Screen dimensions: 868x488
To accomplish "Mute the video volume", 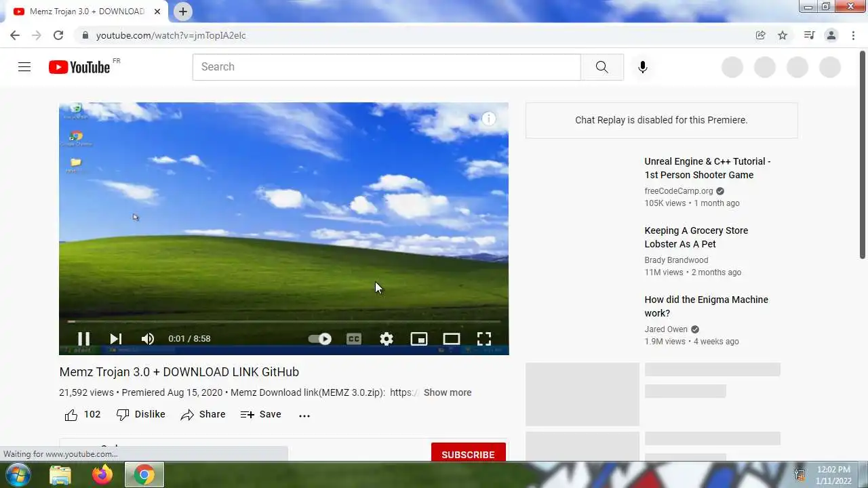I will coord(148,339).
